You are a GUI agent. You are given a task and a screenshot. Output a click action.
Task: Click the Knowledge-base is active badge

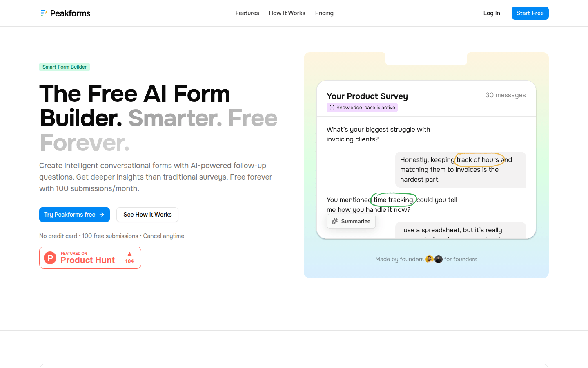point(362,108)
